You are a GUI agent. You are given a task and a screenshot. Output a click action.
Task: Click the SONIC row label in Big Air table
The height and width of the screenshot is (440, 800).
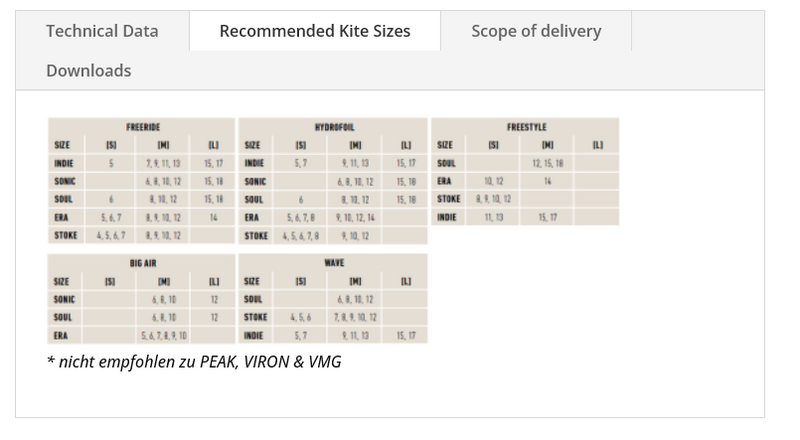click(x=64, y=299)
